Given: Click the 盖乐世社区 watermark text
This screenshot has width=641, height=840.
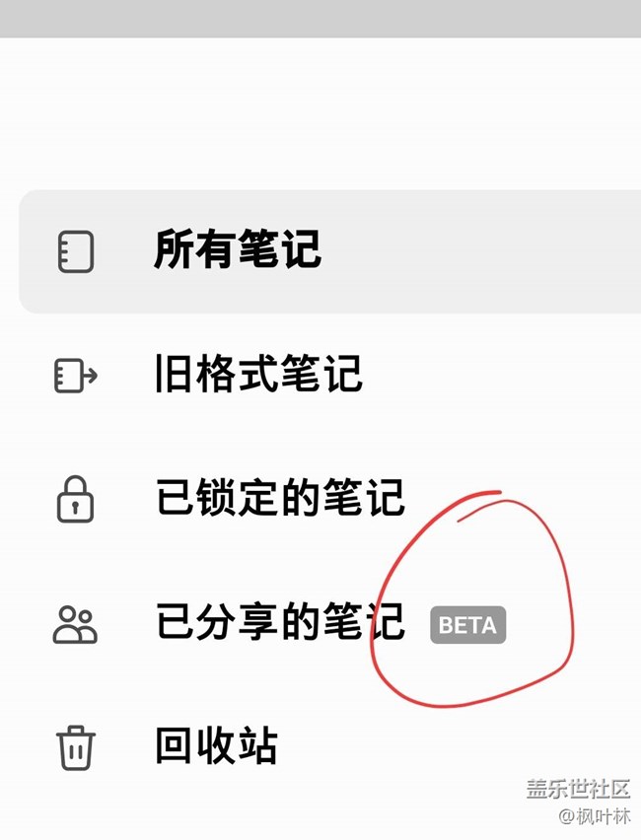Looking at the screenshot, I should click(578, 789).
